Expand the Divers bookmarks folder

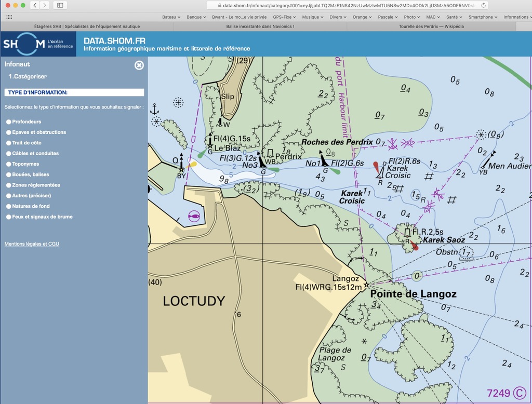pos(338,17)
